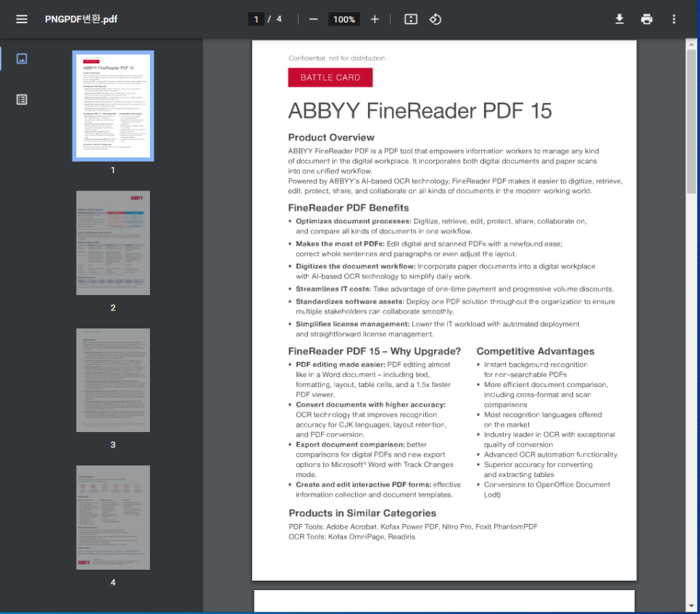Select page 3 thumbnail
The image size is (700, 614).
point(113,380)
